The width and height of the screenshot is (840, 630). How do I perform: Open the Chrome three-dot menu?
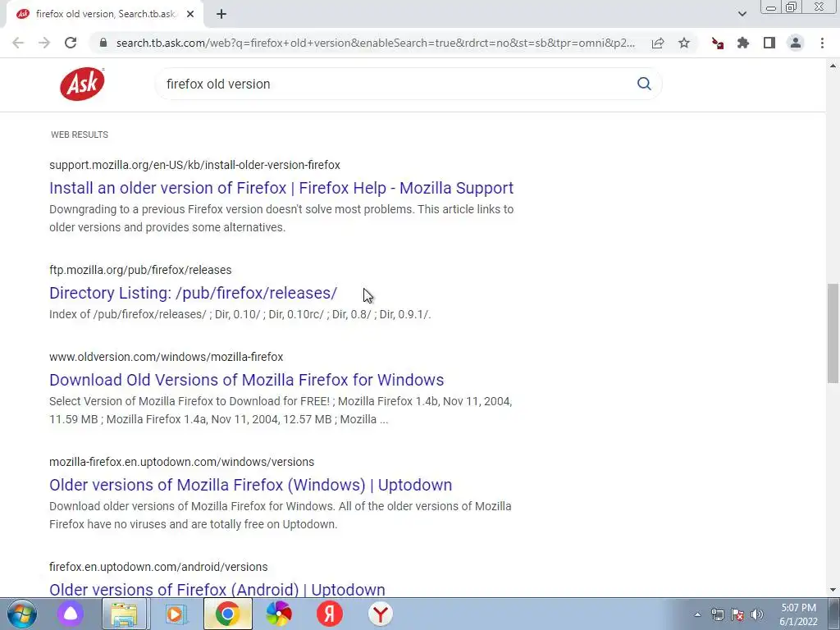[822, 43]
